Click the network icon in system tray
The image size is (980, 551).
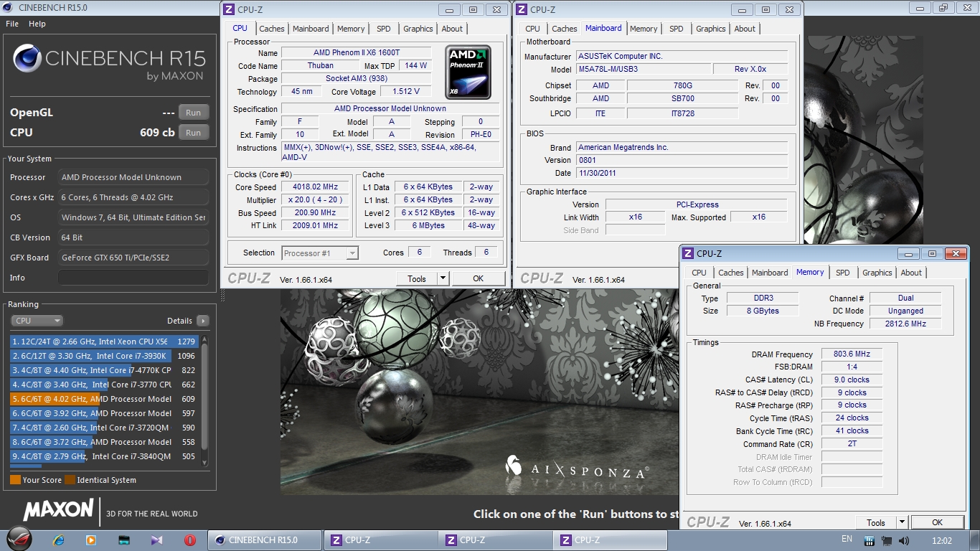coord(887,541)
